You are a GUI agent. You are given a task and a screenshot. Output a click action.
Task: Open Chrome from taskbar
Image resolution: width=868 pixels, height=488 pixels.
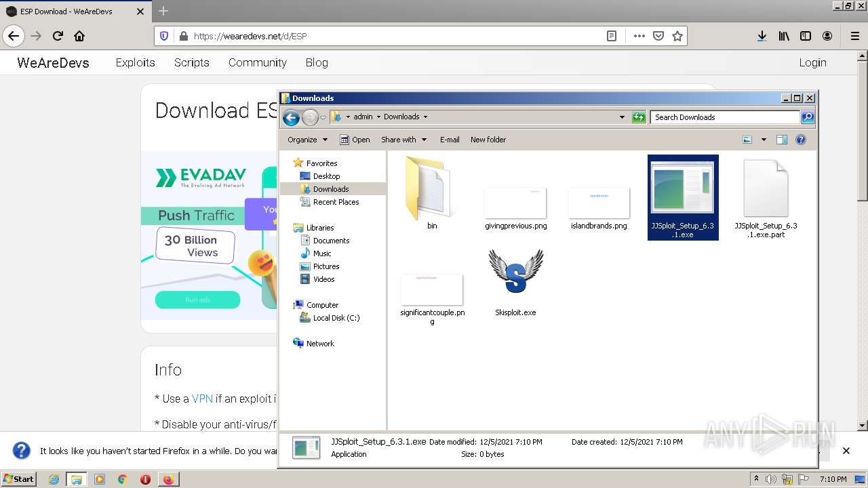122,479
